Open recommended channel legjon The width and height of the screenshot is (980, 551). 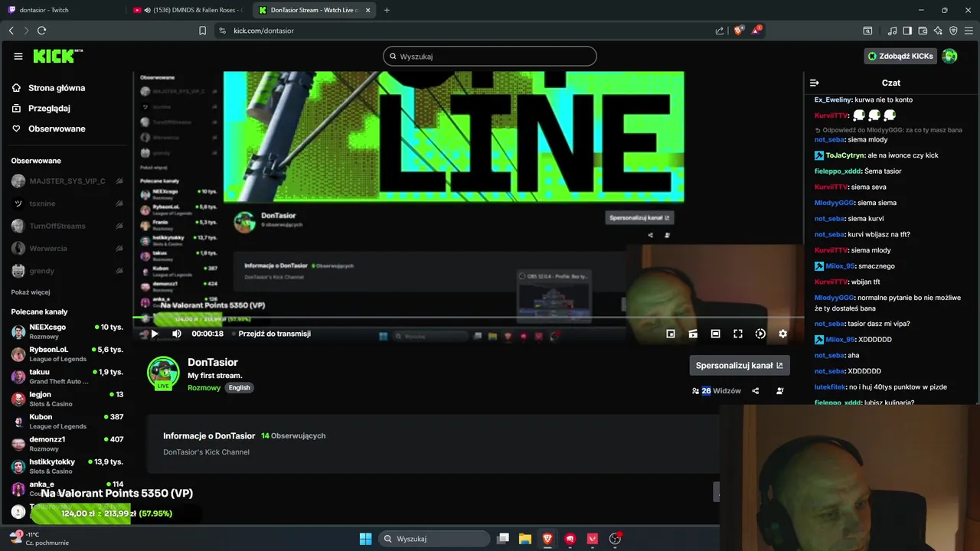(x=67, y=399)
